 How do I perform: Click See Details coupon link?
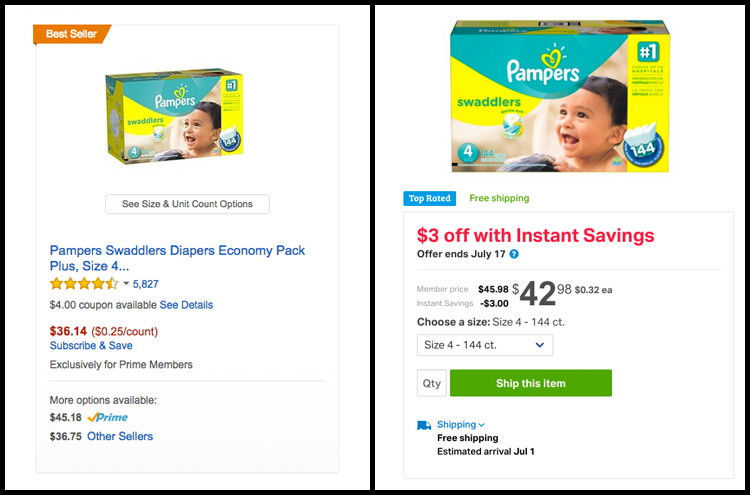tap(186, 305)
